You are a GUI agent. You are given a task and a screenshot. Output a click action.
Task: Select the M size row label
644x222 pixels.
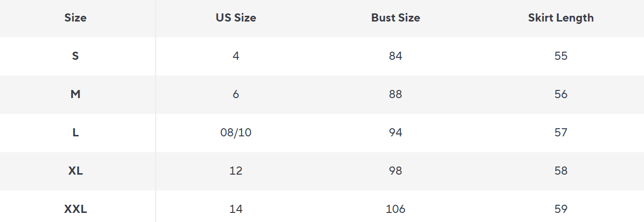75,94
